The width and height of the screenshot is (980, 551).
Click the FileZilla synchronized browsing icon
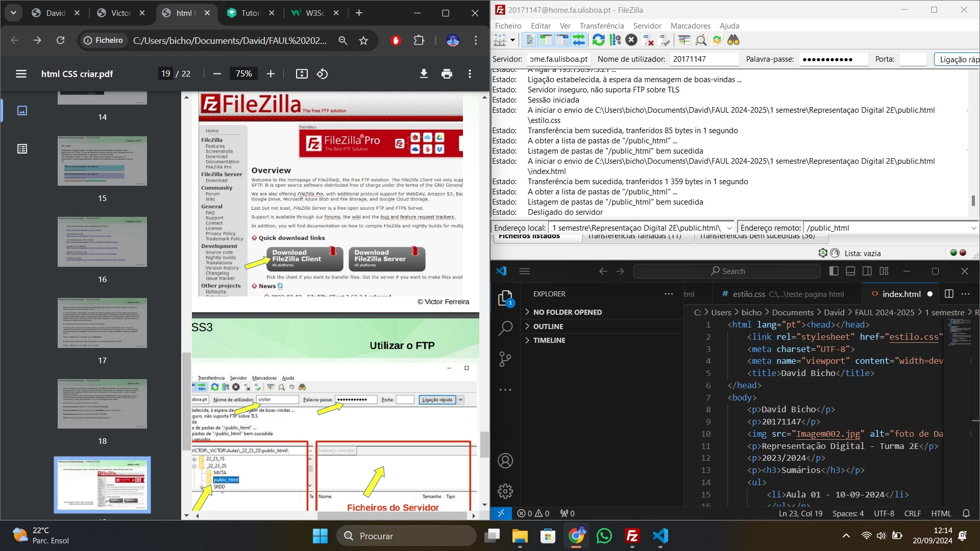coord(717,40)
